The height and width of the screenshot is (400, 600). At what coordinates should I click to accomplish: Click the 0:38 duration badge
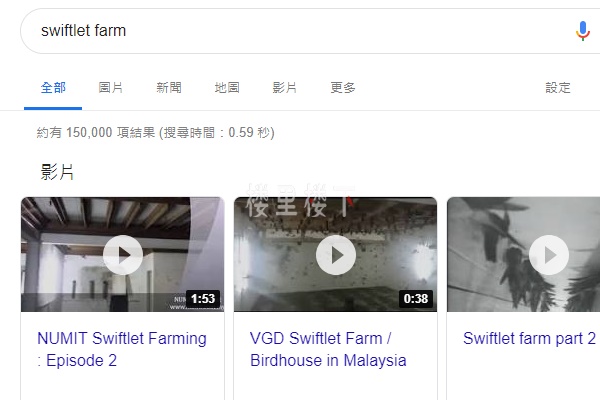click(x=416, y=299)
